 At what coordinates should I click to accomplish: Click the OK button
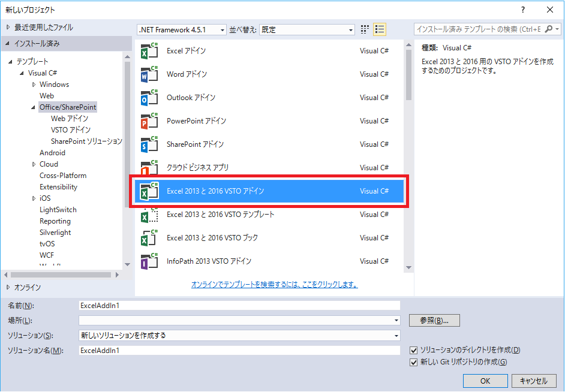(x=485, y=381)
